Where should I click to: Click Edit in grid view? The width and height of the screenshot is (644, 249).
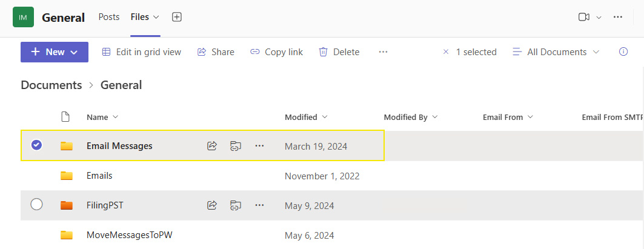(x=142, y=52)
